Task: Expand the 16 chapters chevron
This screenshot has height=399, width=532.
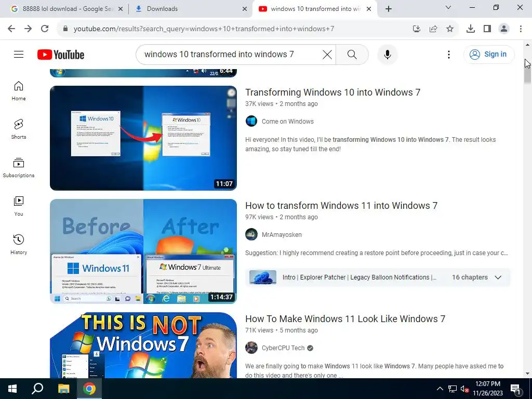Action: [498, 277]
